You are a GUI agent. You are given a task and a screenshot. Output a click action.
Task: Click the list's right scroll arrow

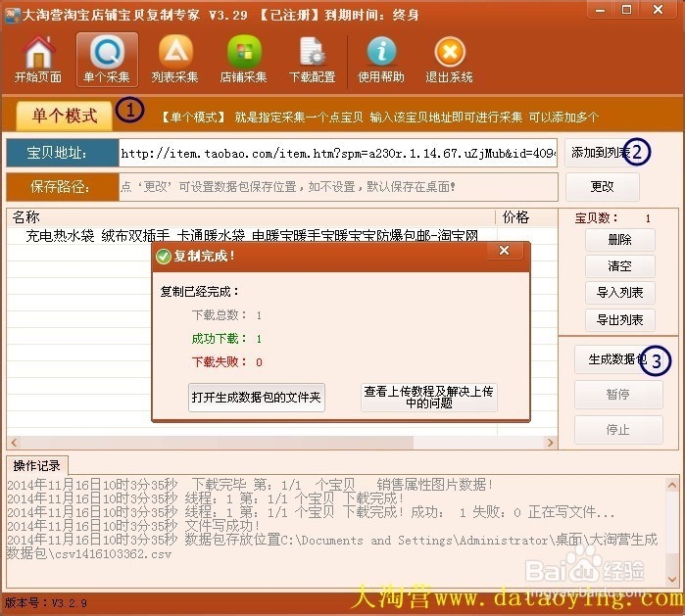pyautogui.click(x=551, y=443)
